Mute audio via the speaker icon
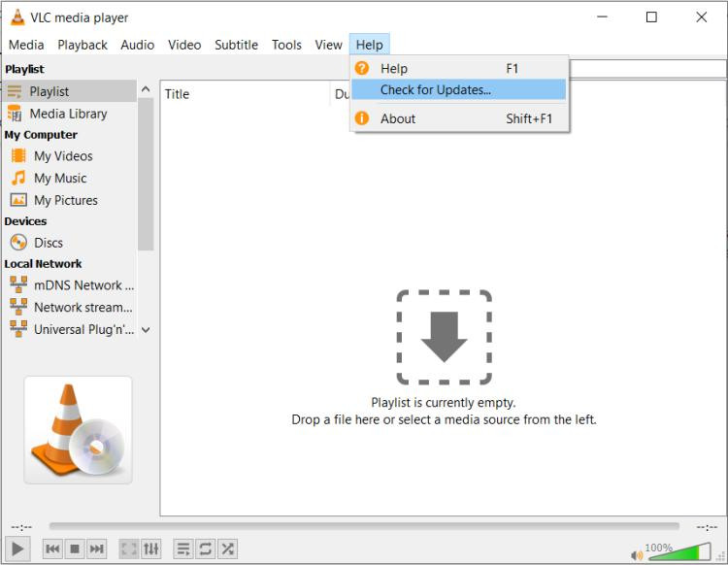Image resolution: width=728 pixels, height=565 pixels. pos(637,554)
